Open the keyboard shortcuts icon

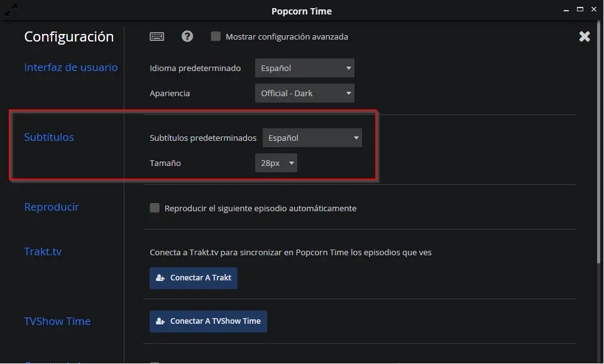point(156,36)
